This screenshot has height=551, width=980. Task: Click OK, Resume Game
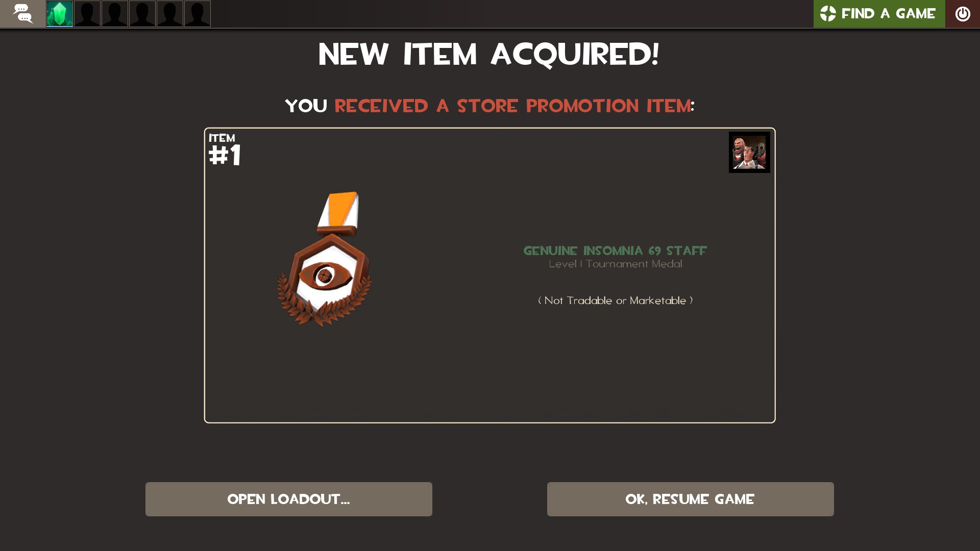point(690,499)
